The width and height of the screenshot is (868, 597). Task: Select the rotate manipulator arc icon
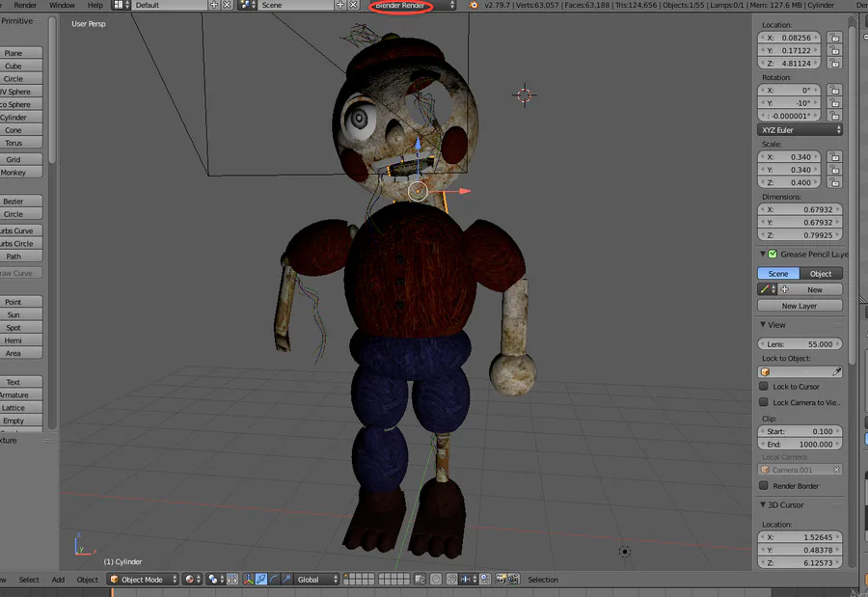coord(274,580)
